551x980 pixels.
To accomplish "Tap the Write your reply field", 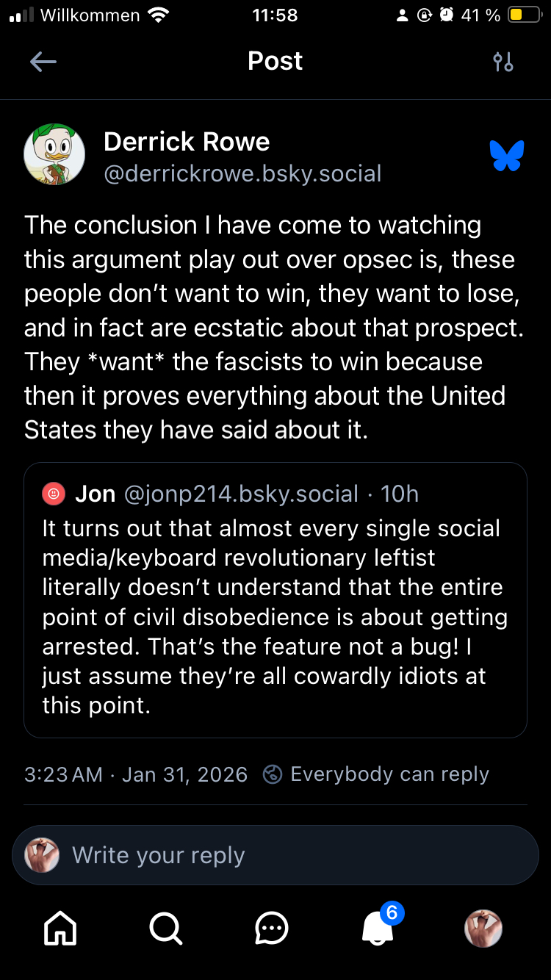I will point(294,855).
